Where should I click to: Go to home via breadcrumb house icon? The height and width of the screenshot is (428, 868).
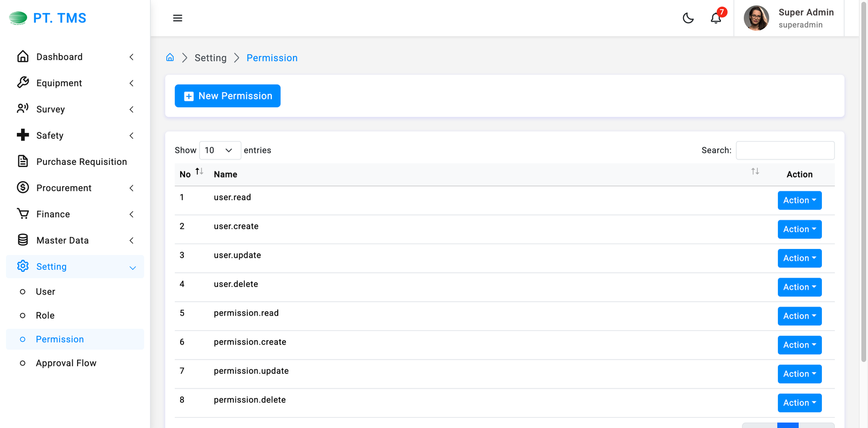[x=170, y=58]
